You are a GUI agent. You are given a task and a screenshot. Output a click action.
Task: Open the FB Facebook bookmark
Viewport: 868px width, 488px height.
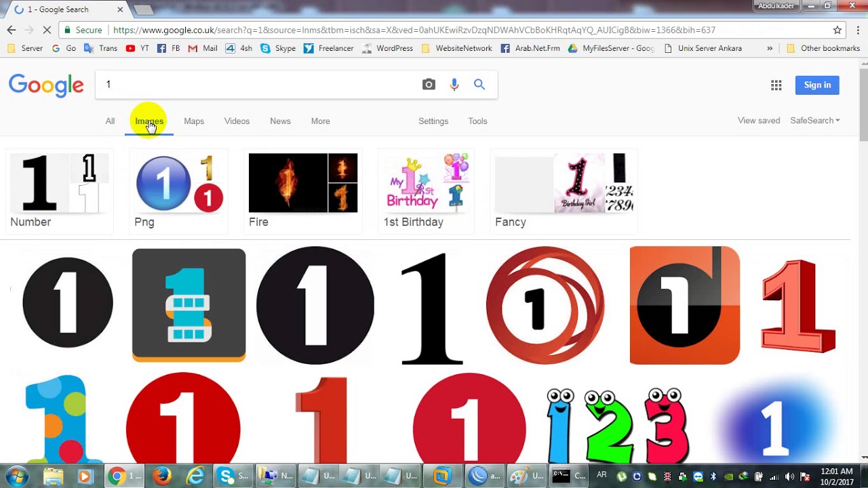[168, 49]
